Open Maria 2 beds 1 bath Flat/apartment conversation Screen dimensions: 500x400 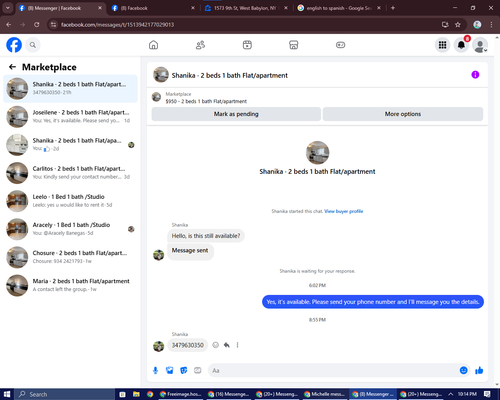(x=70, y=285)
